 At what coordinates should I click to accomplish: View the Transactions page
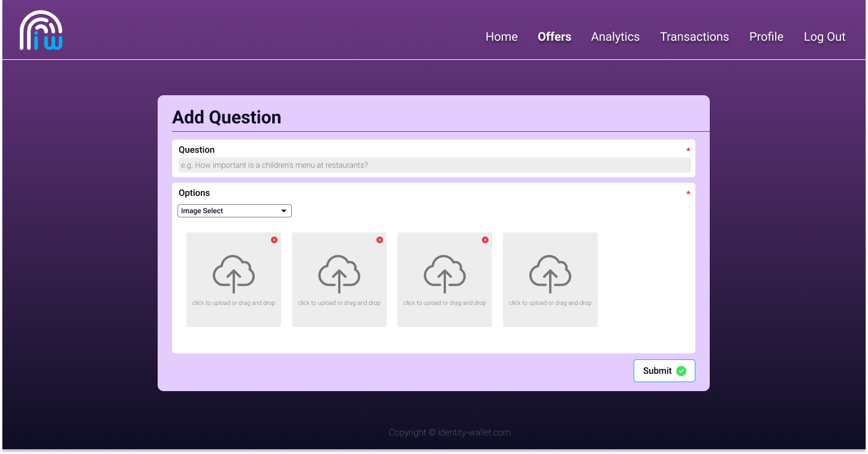(695, 37)
